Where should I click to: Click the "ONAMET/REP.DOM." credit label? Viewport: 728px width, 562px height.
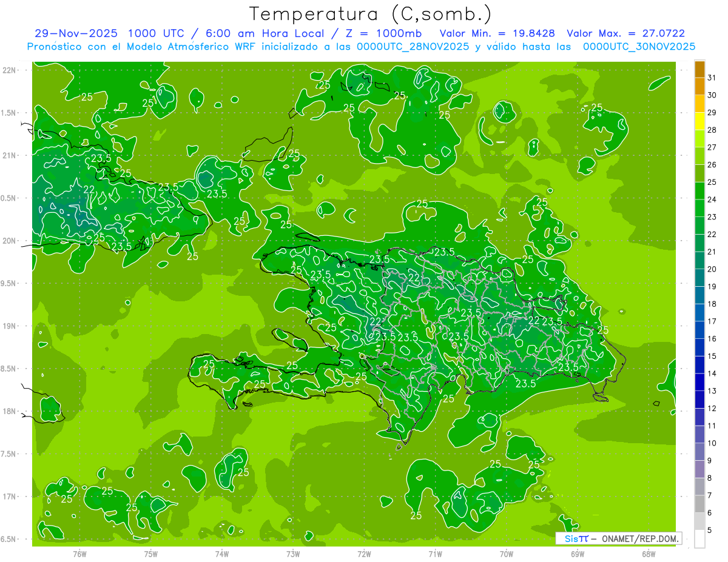point(640,538)
